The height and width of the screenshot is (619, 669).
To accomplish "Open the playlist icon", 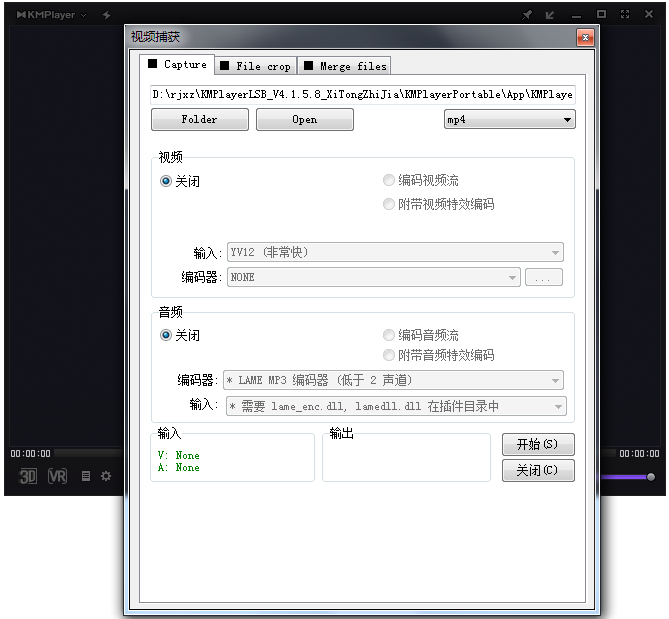I will pyautogui.click(x=86, y=476).
